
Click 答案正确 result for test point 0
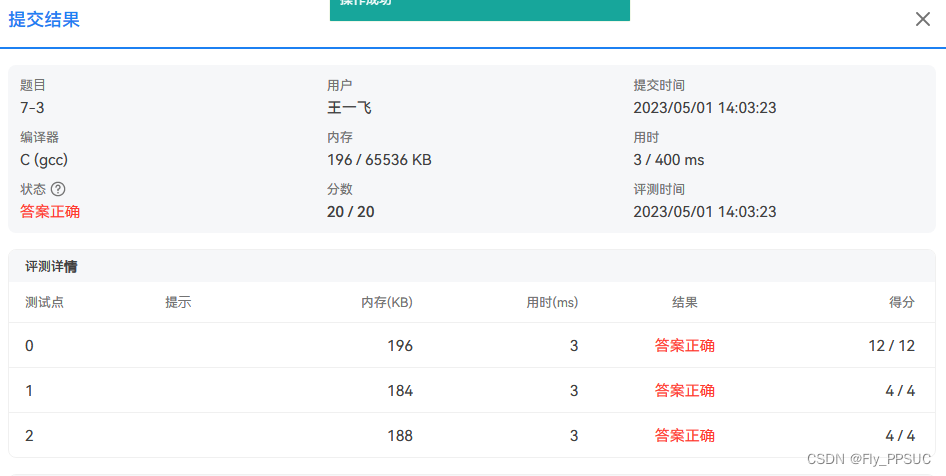(685, 346)
